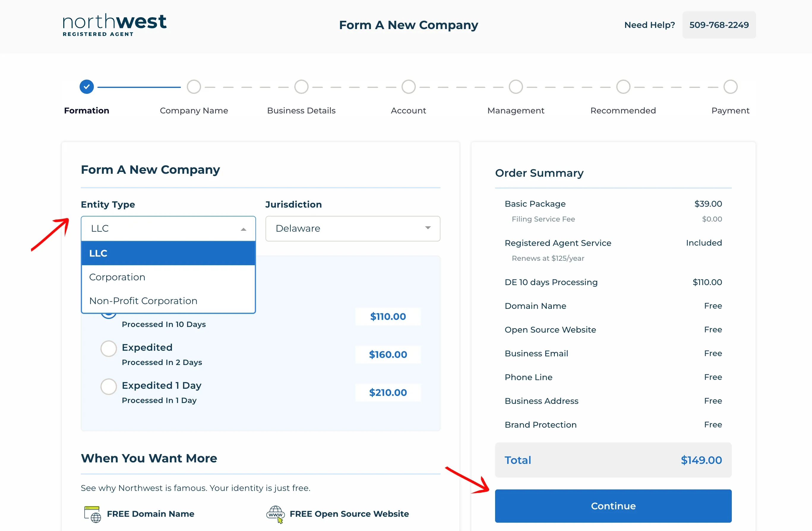The image size is (812, 531).
Task: Click the Total $149.00 amount
Action: [x=701, y=460]
